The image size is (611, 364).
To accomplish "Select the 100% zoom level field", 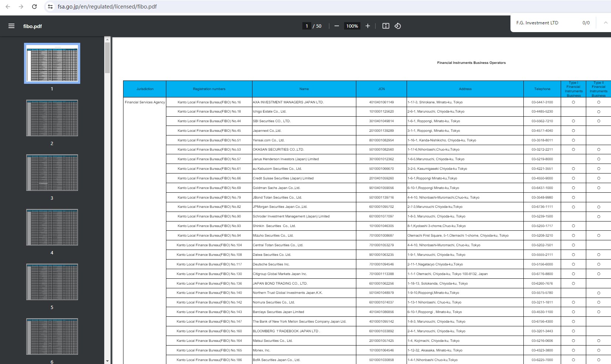I will [352, 26].
